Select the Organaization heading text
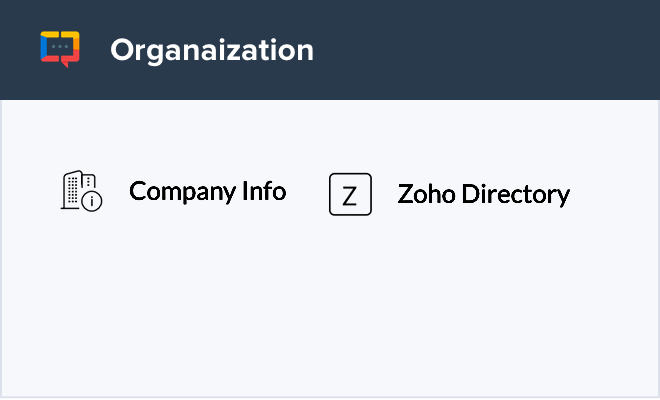 pyautogui.click(x=212, y=50)
